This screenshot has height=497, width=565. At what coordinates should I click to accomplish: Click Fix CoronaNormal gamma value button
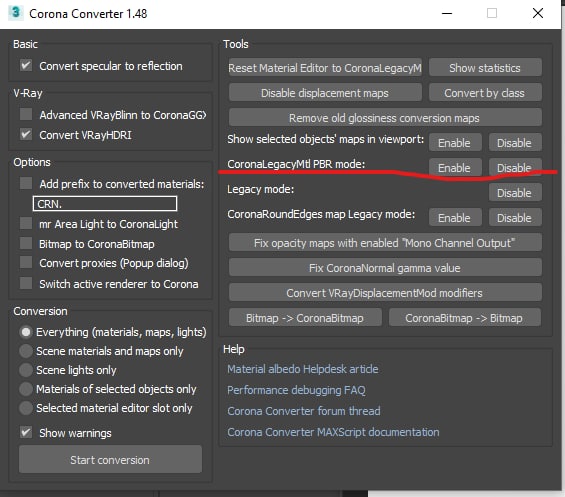click(x=385, y=267)
